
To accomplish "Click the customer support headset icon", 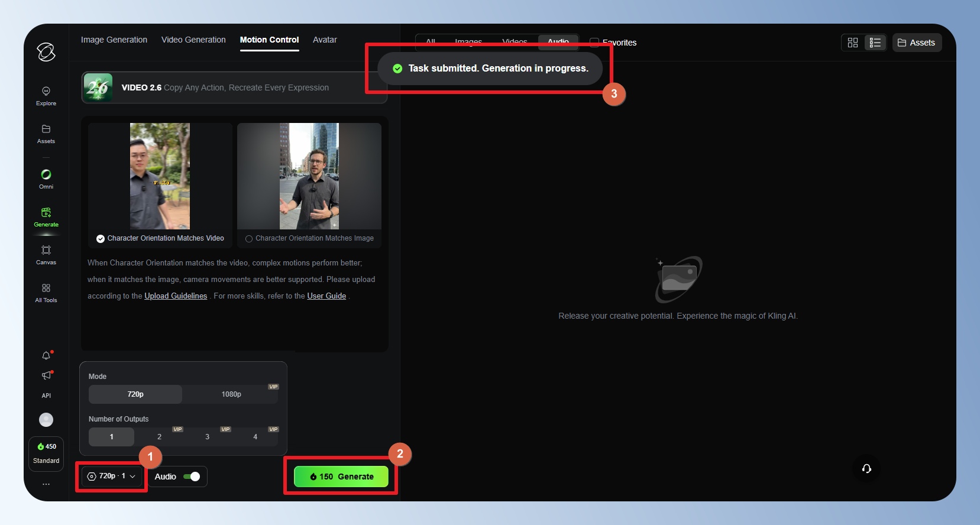I will pyautogui.click(x=866, y=469).
